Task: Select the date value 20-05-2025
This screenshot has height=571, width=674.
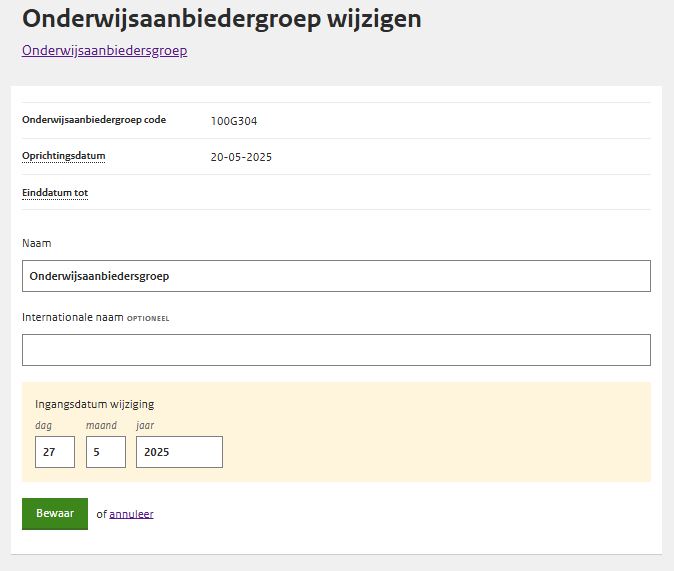Action: point(241,157)
